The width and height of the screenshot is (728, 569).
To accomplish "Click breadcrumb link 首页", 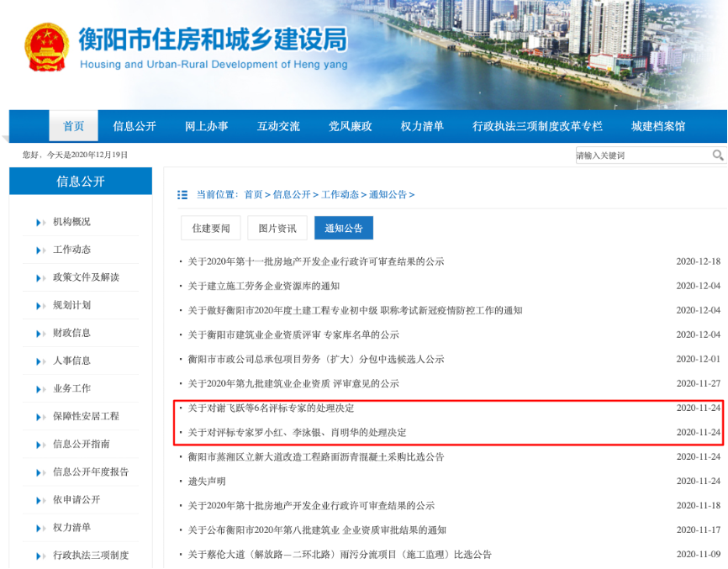I will 254,194.
